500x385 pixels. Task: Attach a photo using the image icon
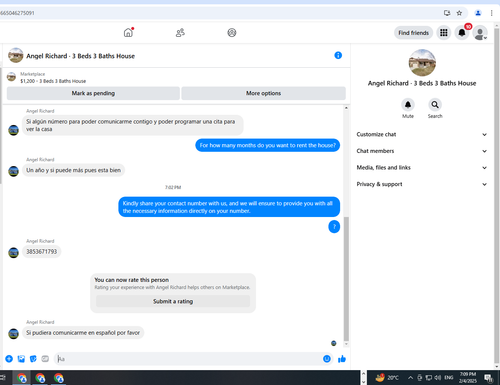pyautogui.click(x=21, y=359)
